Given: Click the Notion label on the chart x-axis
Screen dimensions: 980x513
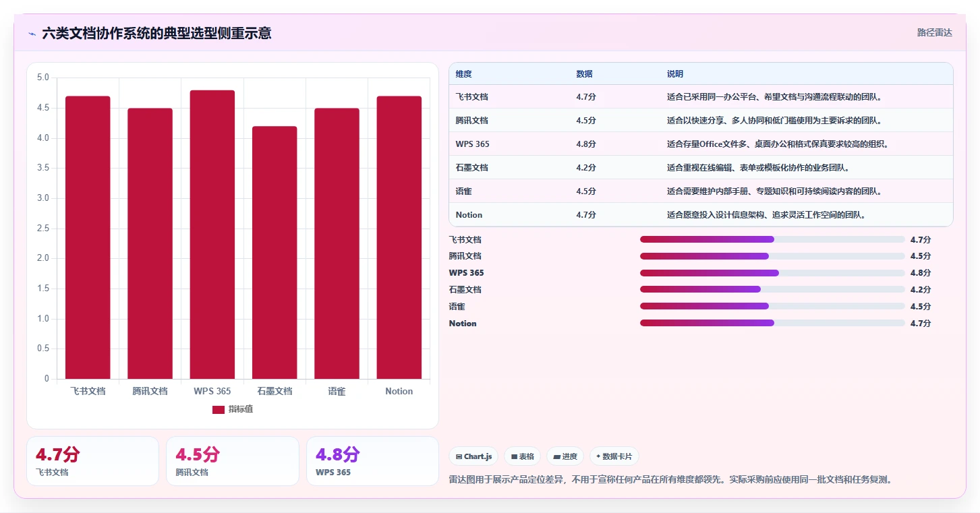Looking at the screenshot, I should pyautogui.click(x=399, y=391).
